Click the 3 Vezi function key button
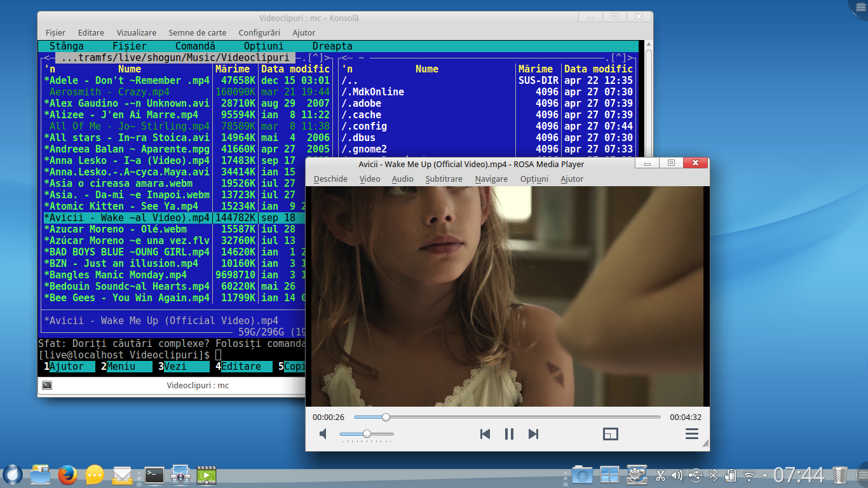Screen dimensions: 868x488 (x=184, y=367)
